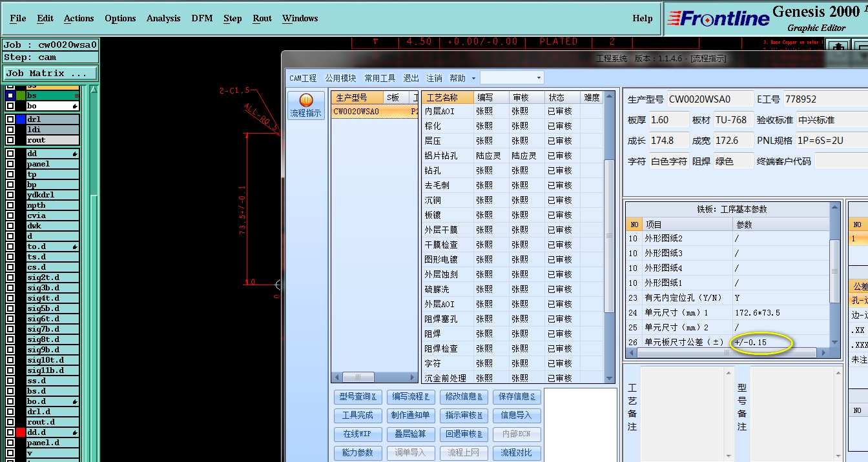Click the 能力参数 button

click(358, 452)
